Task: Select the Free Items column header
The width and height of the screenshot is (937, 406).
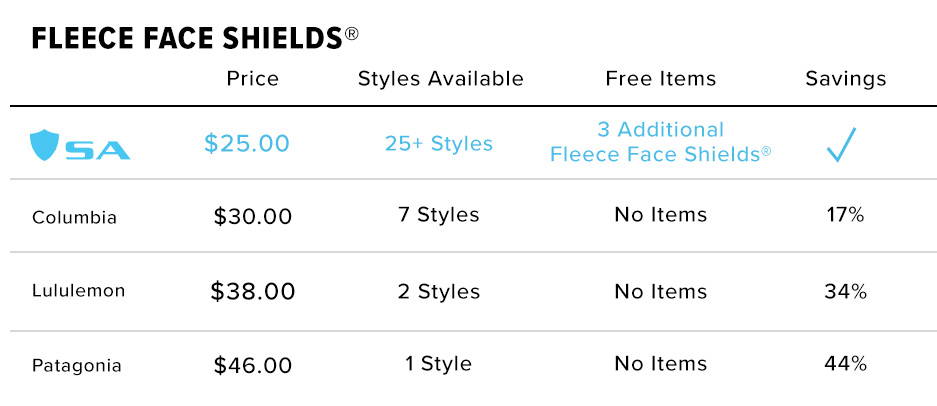Action: [661, 79]
